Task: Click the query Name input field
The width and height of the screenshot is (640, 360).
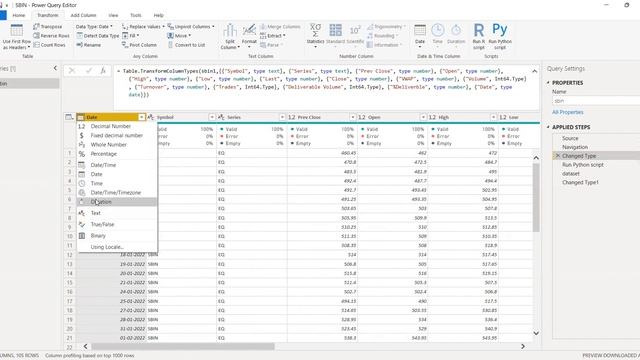Action: coord(596,101)
